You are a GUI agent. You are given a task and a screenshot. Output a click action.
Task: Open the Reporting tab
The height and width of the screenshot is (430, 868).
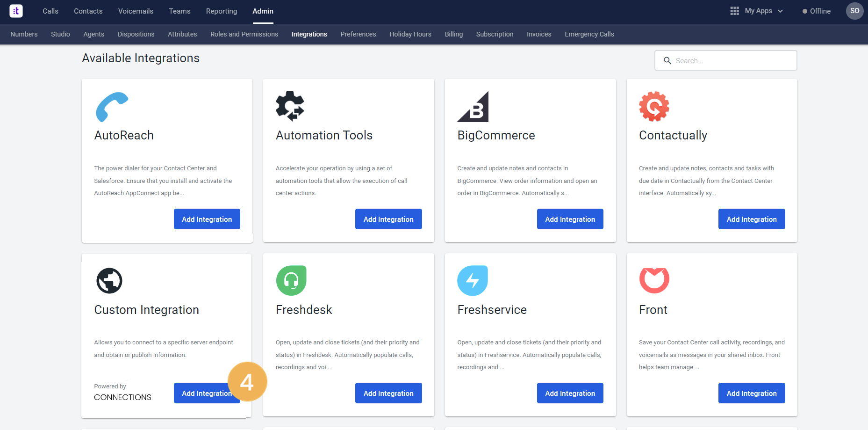(x=222, y=11)
